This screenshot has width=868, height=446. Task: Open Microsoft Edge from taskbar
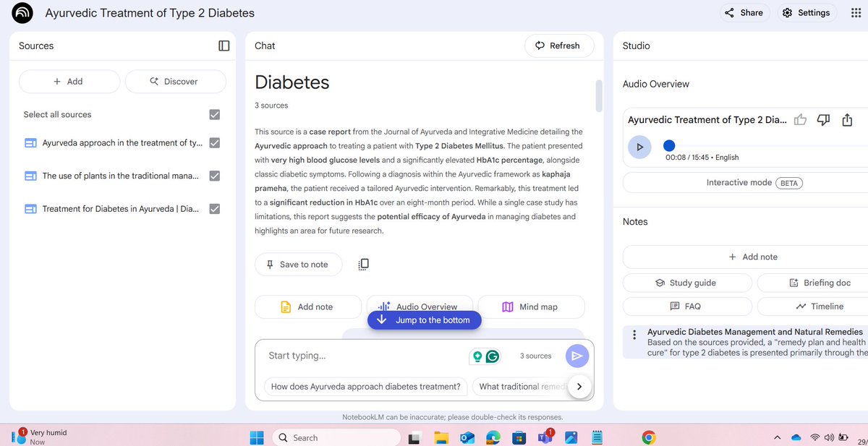coord(493,437)
